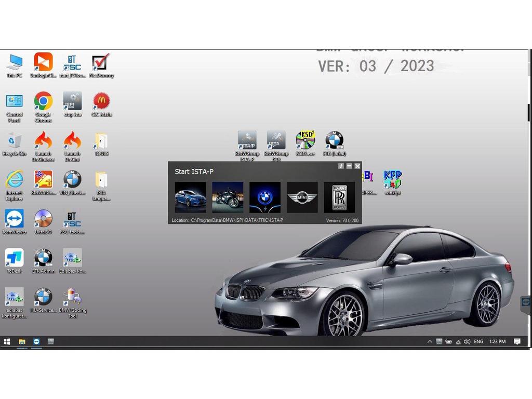Screen dimensions: 532x399
Task: Click the BMW Coding Tool icon
Action: click(72, 298)
